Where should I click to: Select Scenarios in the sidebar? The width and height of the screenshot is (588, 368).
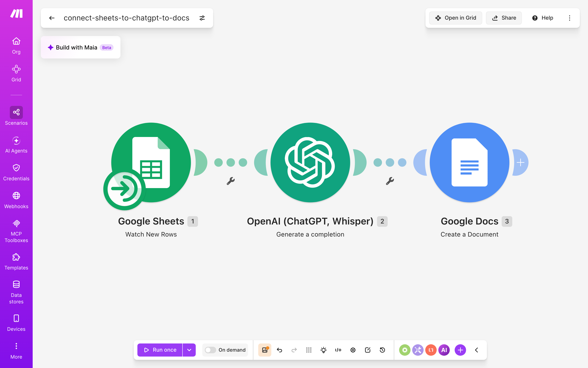(16, 116)
